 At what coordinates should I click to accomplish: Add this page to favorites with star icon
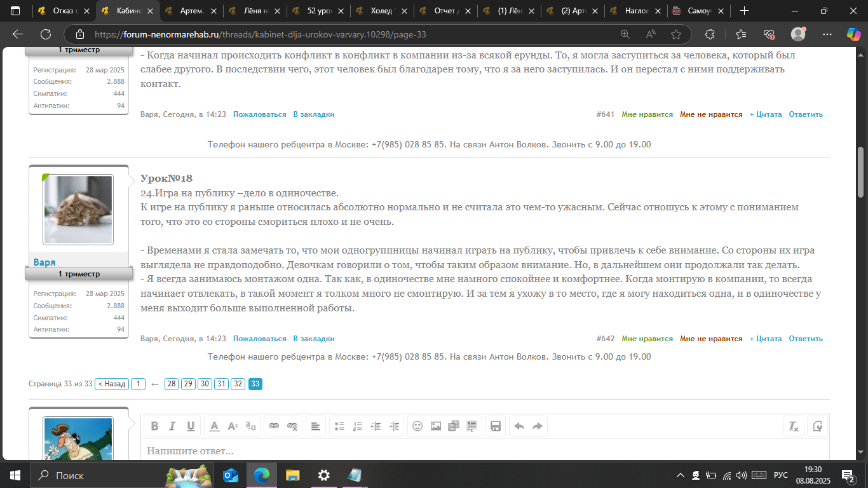pyautogui.click(x=676, y=34)
